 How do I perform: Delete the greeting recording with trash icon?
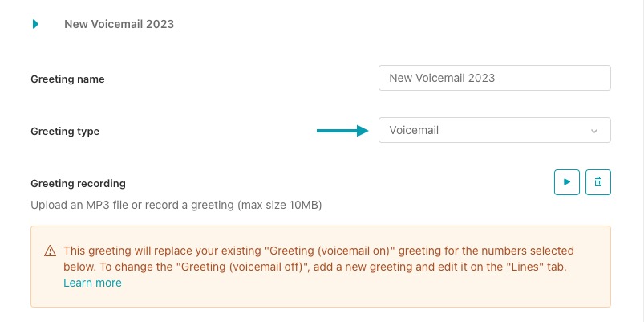click(597, 182)
